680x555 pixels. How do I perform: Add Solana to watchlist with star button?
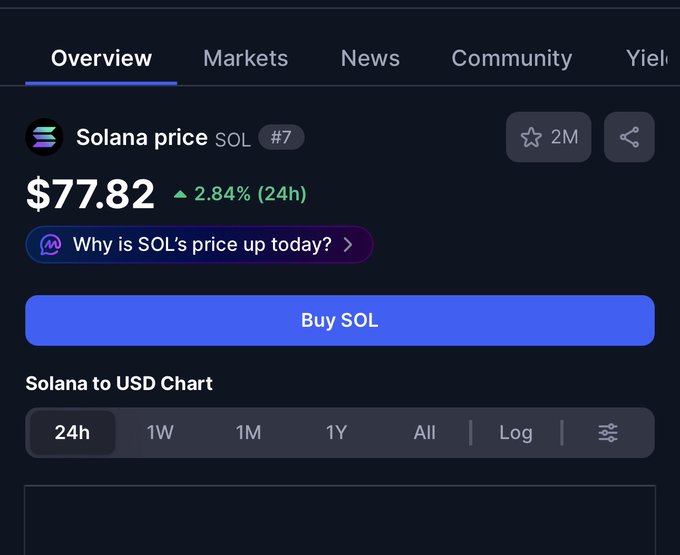tap(549, 137)
